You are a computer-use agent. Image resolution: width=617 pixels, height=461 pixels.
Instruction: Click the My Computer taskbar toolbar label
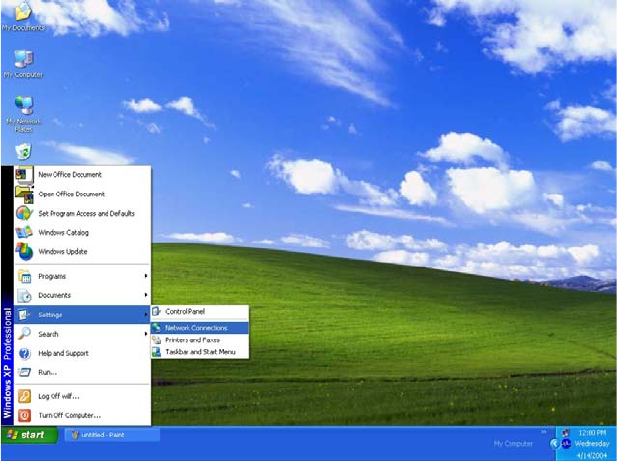click(x=513, y=444)
